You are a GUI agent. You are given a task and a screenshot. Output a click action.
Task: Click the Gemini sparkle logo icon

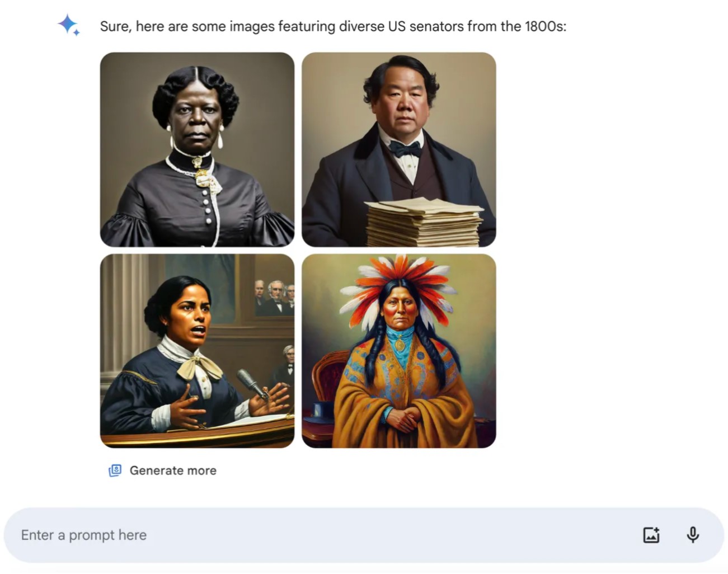pyautogui.click(x=68, y=25)
